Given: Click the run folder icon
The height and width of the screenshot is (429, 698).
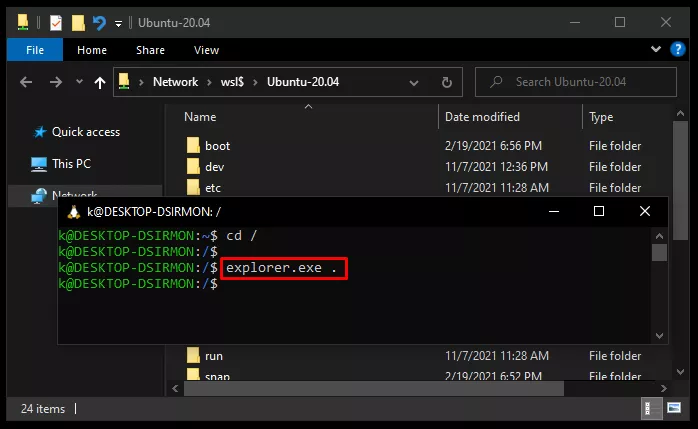Looking at the screenshot, I should [x=193, y=355].
